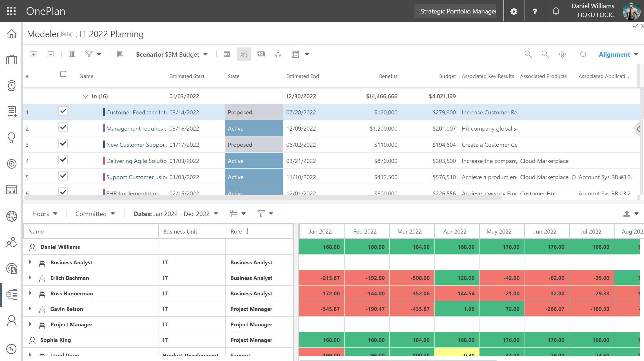
Task: Click the horizontal scrollbar under project grid
Action: coord(263,197)
